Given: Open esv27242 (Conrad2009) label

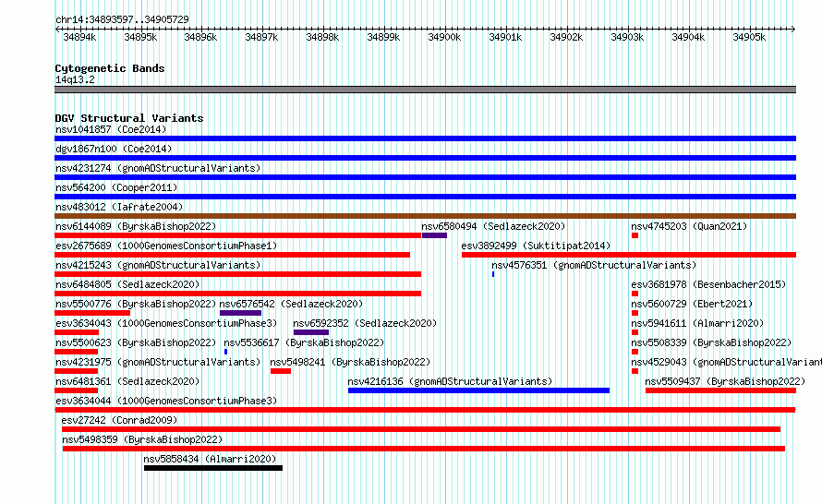Looking at the screenshot, I should click(x=119, y=420).
